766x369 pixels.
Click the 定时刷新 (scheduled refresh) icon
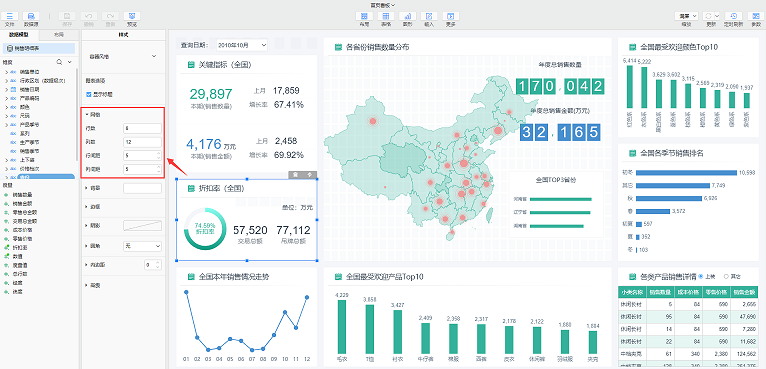click(x=734, y=16)
